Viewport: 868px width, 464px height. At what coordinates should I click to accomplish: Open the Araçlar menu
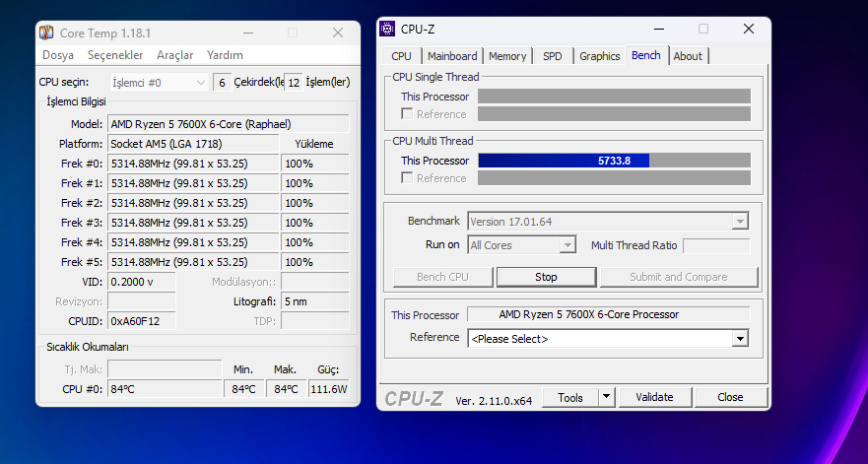point(175,55)
